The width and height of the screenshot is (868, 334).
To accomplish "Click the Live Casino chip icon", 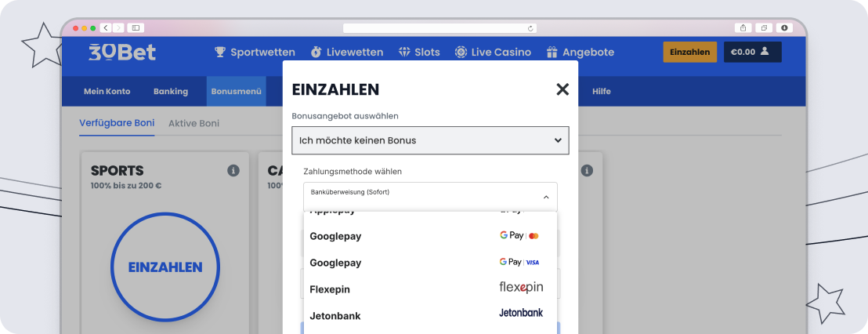I will [x=461, y=53].
